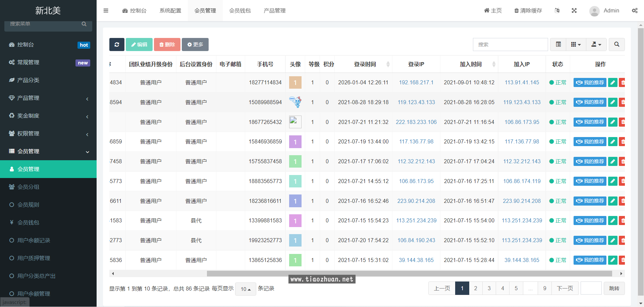Click the 下一页 pagination button
The width and height of the screenshot is (644, 307).
tap(565, 288)
